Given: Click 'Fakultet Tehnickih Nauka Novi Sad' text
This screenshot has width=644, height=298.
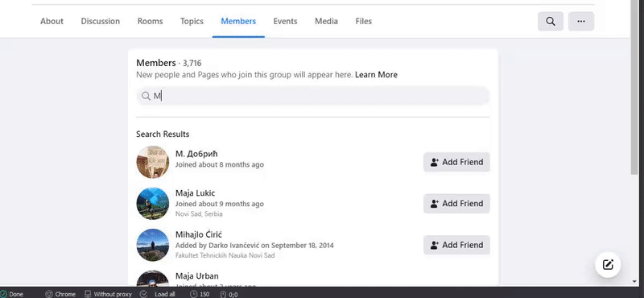Looking at the screenshot, I should pyautogui.click(x=225, y=255).
